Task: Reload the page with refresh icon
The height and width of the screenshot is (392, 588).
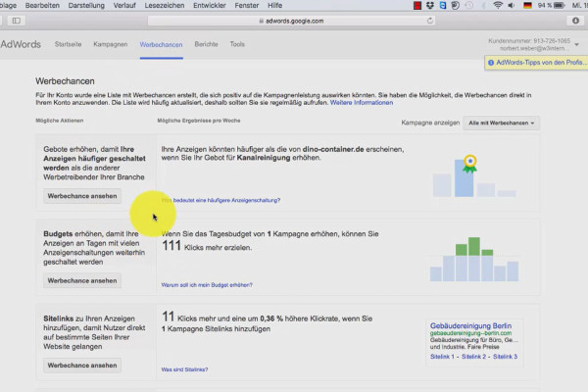Action: (430, 21)
